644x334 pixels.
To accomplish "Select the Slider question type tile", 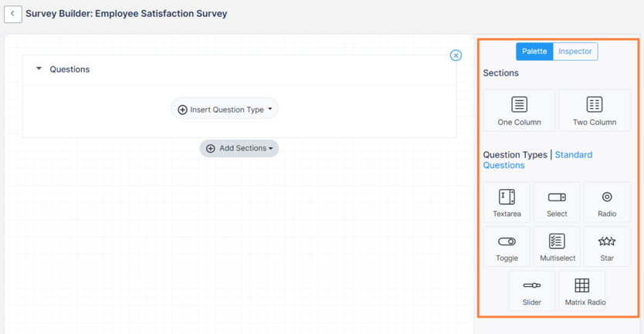I will pyautogui.click(x=532, y=291).
